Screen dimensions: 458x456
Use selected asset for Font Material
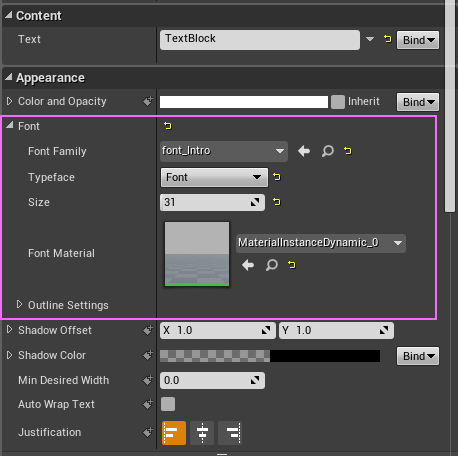[x=248, y=265]
